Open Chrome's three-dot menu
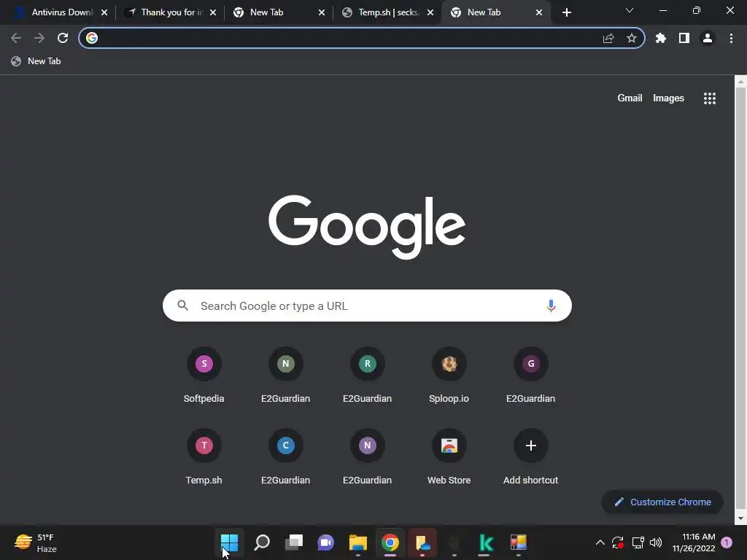Screen dimensions: 747x560 click(731, 38)
